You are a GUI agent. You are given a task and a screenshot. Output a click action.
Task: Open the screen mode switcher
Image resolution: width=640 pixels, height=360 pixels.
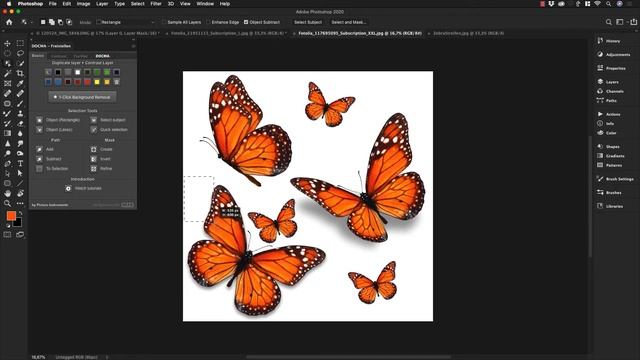pos(20,235)
